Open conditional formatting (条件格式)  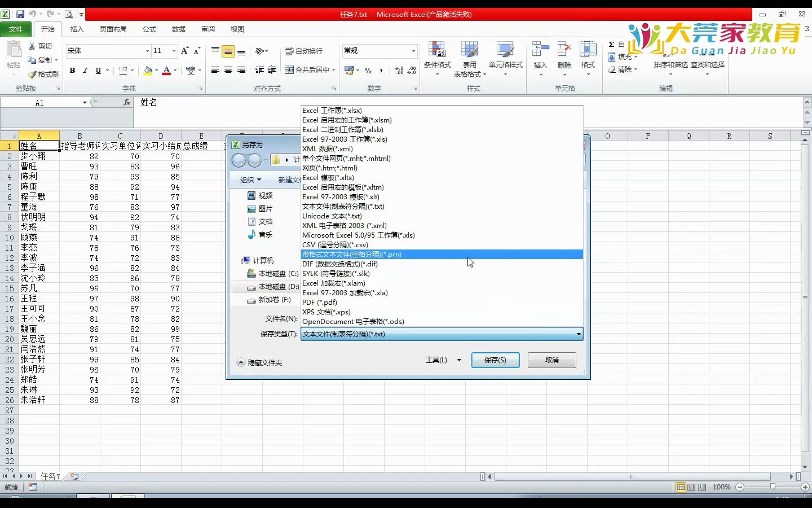click(x=438, y=59)
